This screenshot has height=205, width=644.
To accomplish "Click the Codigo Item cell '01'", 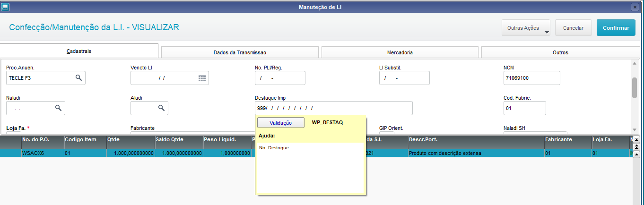I will [x=85, y=154].
